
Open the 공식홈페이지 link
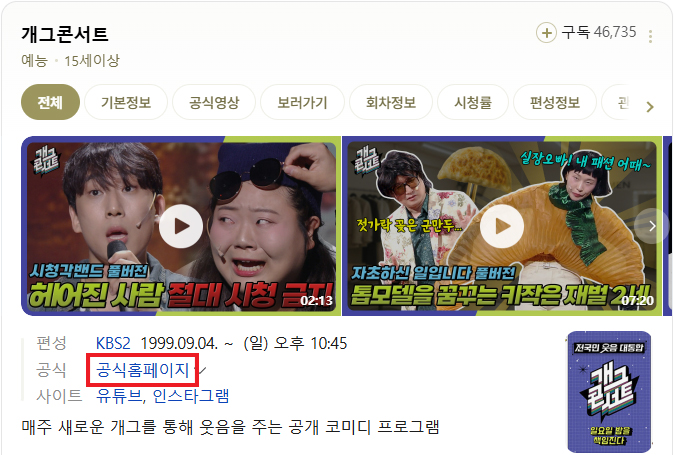(142, 370)
